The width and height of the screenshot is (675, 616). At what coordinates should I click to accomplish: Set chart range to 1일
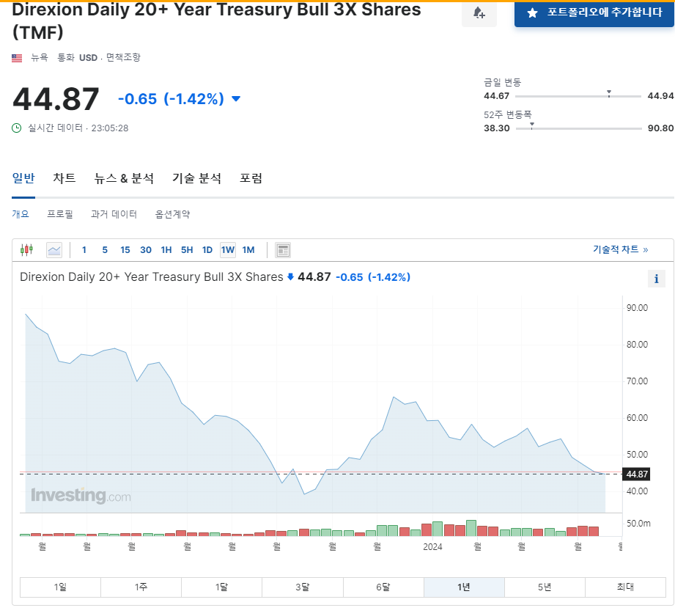click(x=60, y=587)
